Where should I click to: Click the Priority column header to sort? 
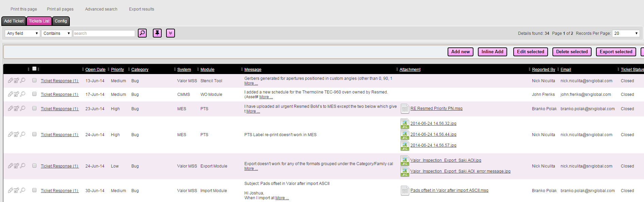point(117,70)
